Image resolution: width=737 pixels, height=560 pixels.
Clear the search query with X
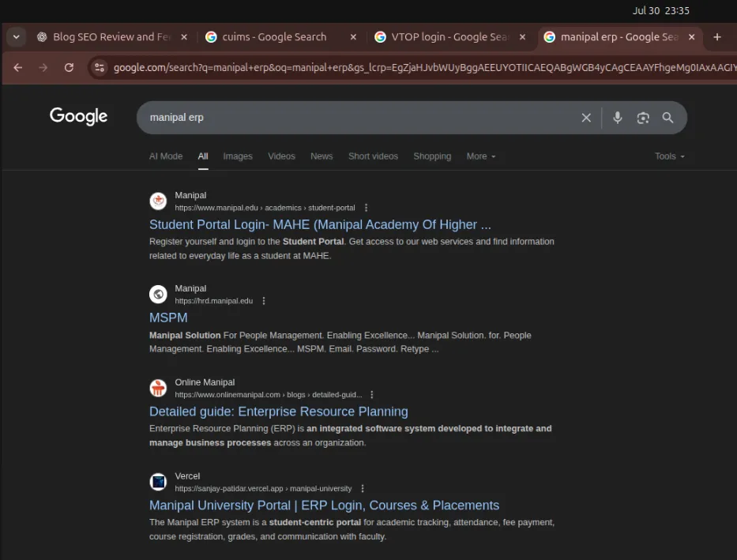[x=585, y=118]
